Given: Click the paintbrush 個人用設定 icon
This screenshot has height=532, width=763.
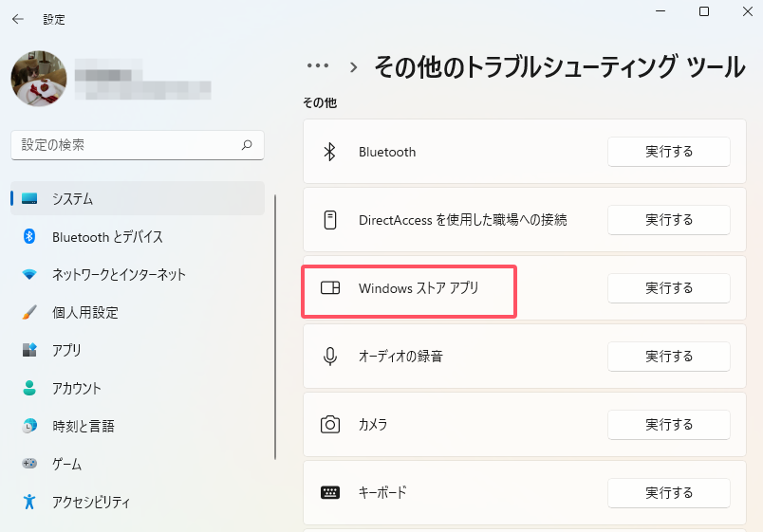Looking at the screenshot, I should coord(29,312).
